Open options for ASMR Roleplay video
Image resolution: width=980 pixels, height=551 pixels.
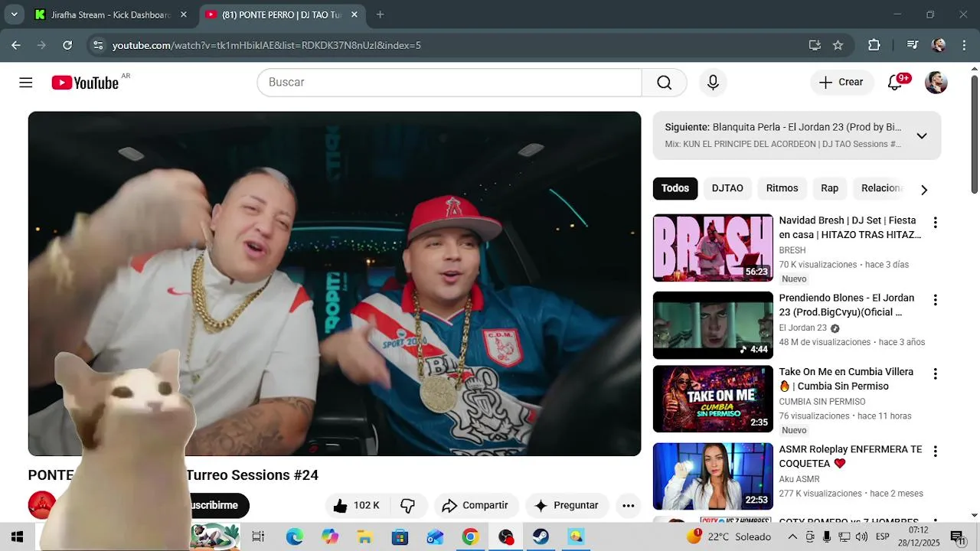(x=935, y=452)
